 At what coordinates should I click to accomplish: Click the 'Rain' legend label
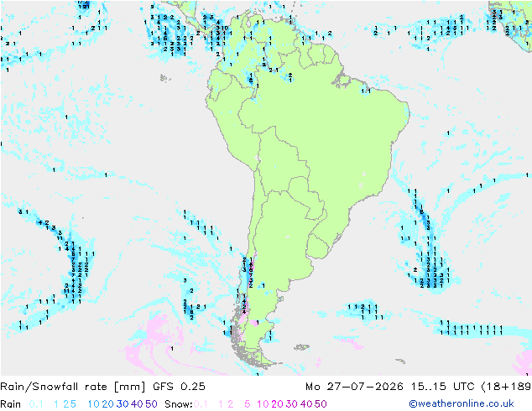[x=11, y=404]
